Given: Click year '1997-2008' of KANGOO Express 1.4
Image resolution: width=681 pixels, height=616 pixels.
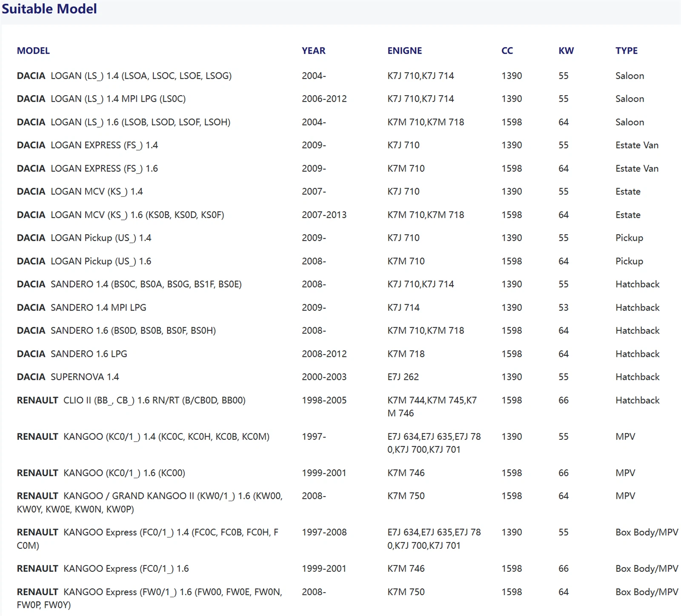Looking at the screenshot, I should [324, 532].
